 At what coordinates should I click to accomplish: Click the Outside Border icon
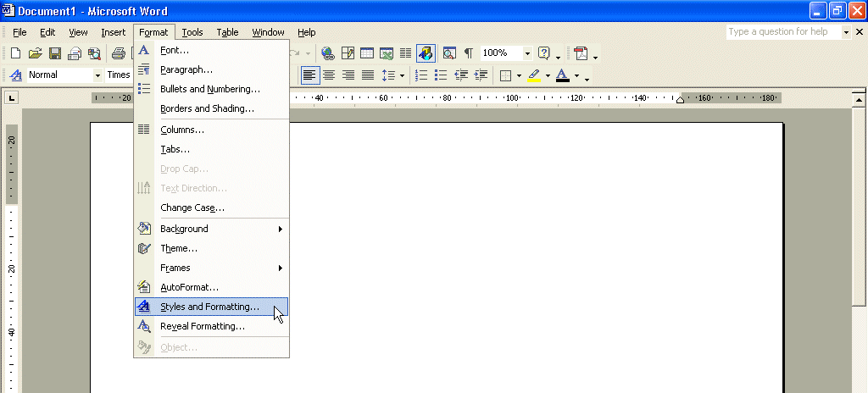pyautogui.click(x=505, y=75)
